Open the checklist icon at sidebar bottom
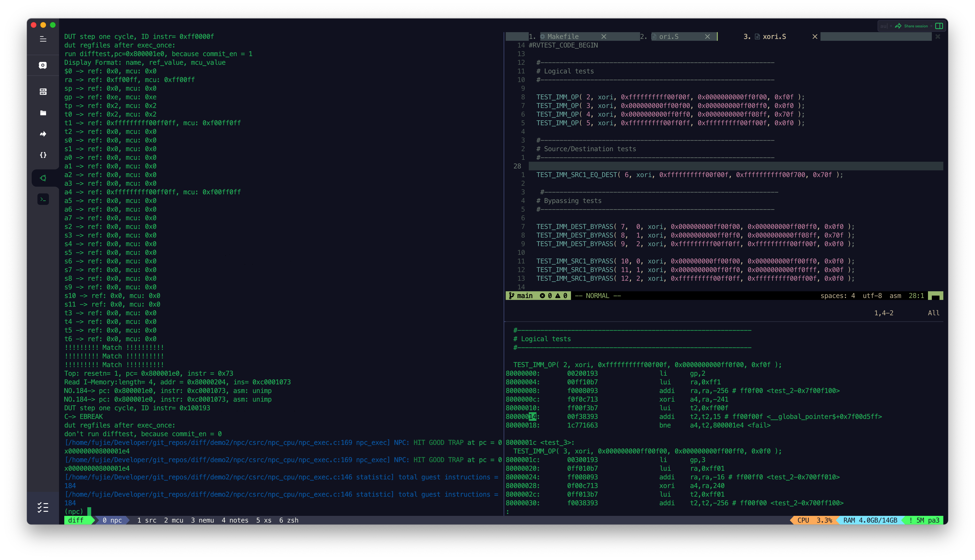 [43, 507]
